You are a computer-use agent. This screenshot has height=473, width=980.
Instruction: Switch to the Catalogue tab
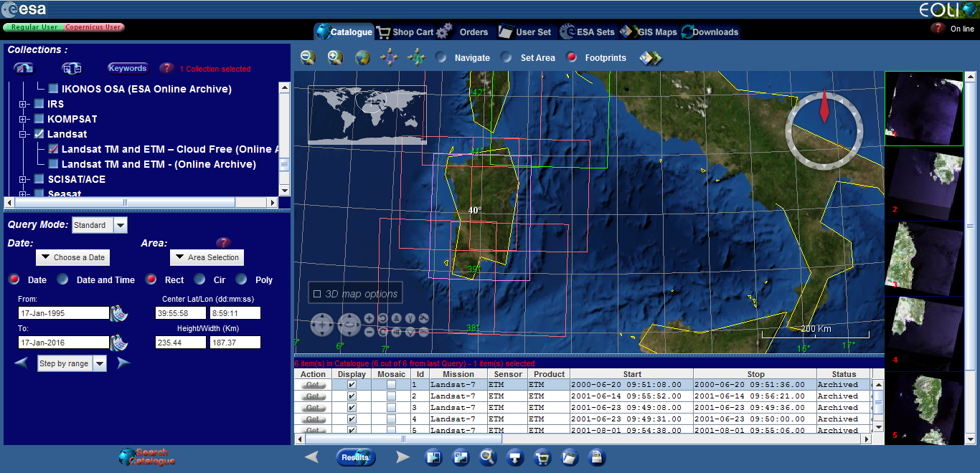[344, 32]
